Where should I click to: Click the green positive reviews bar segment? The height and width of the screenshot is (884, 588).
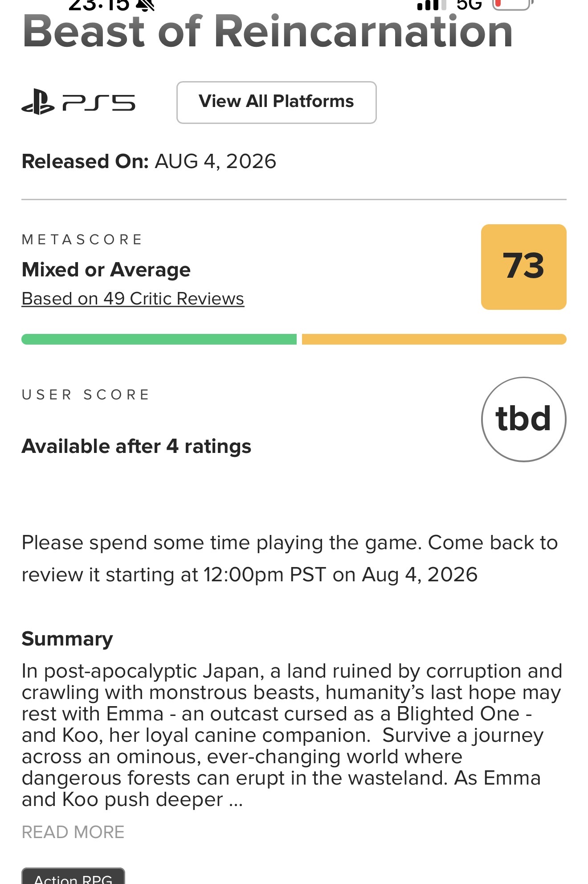pyautogui.click(x=159, y=339)
